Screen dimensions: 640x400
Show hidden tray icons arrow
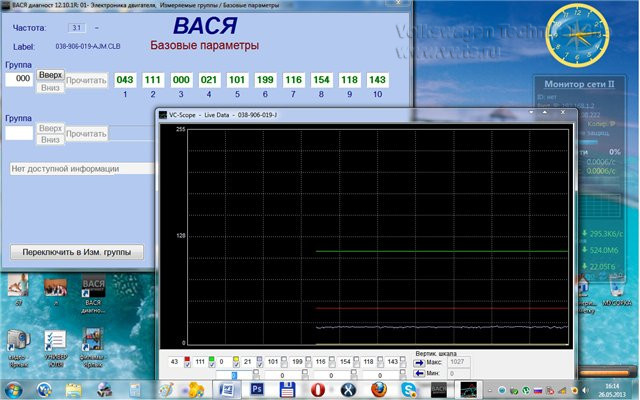tap(490, 391)
